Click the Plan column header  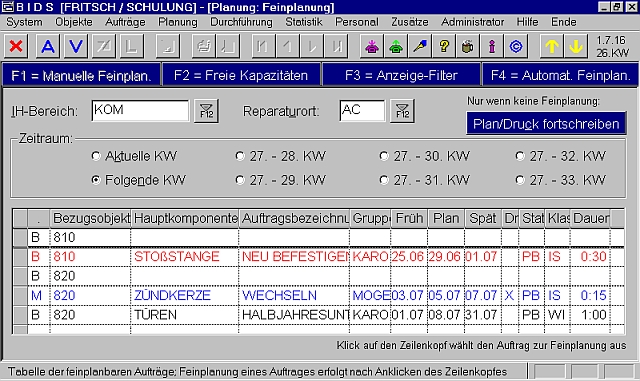446,218
